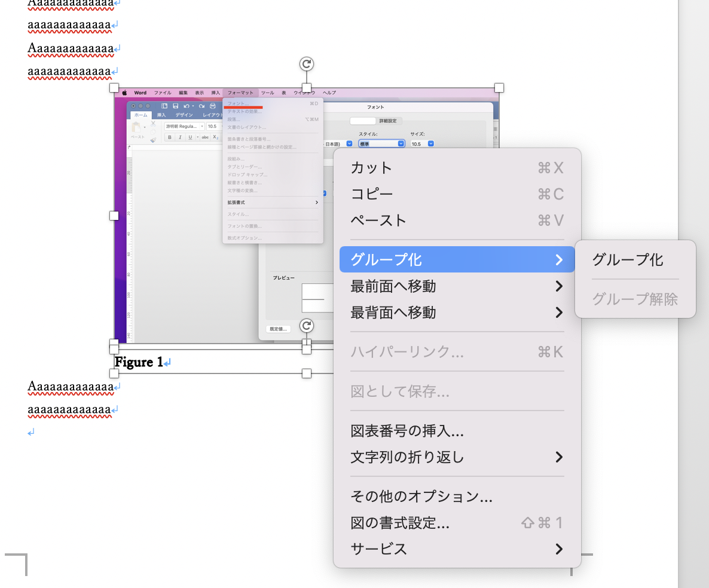Choose カット from the context menu

tap(457, 168)
